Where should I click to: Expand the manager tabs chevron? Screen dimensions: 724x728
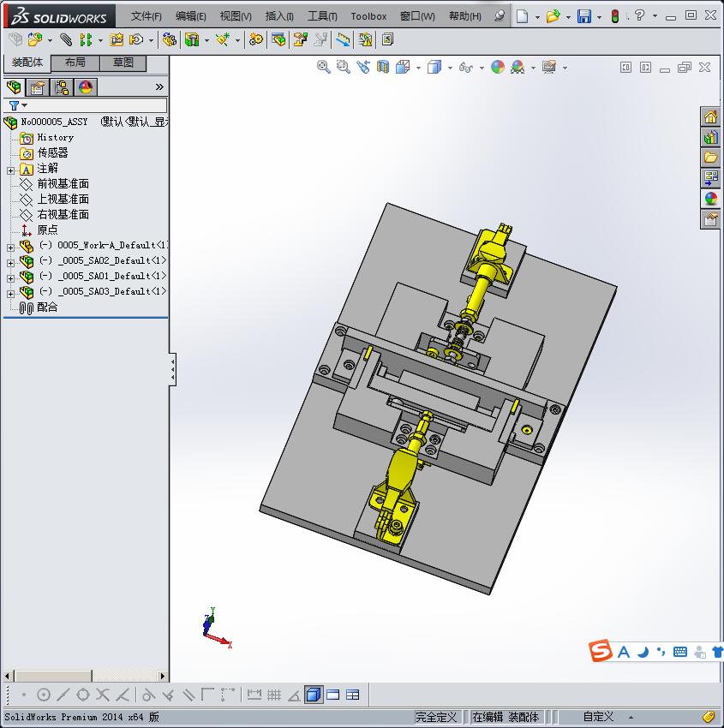159,87
